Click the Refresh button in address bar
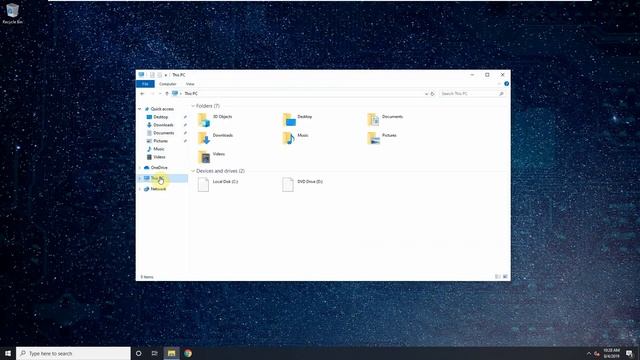Image resolution: width=640 pixels, height=360 pixels. 433,93
